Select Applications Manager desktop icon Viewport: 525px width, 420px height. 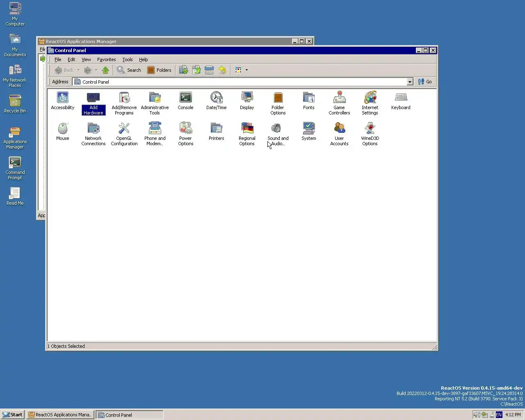(x=15, y=137)
